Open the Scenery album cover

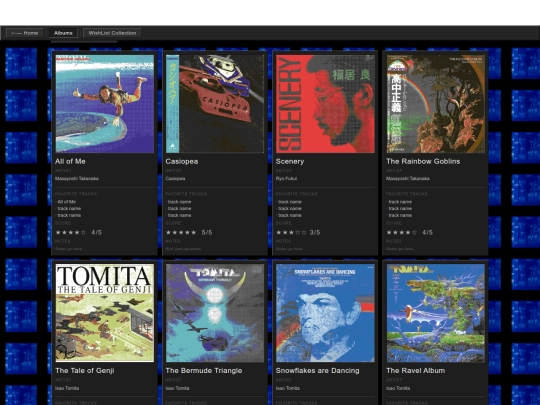click(x=325, y=104)
